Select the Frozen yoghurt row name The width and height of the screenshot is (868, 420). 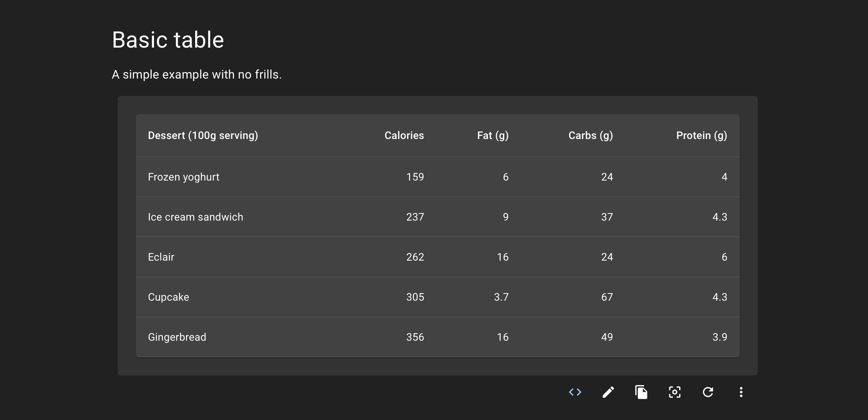coord(183,177)
